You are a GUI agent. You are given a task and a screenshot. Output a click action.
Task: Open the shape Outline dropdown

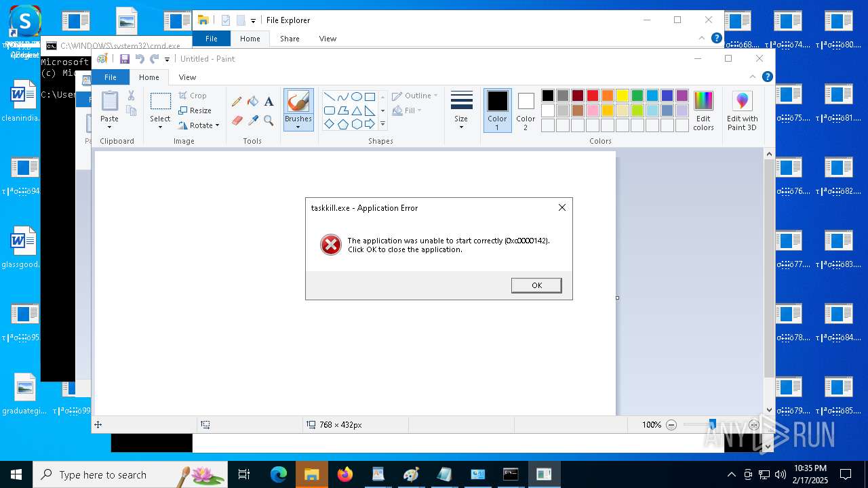(x=414, y=96)
